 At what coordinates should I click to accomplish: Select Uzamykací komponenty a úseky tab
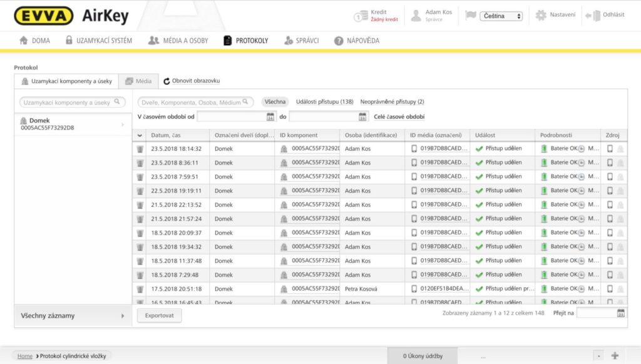click(x=66, y=81)
